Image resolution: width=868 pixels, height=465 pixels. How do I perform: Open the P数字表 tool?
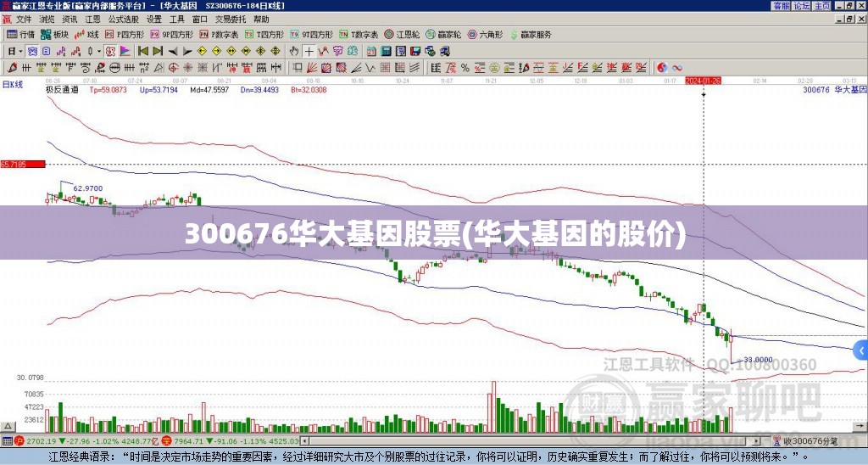219,34
